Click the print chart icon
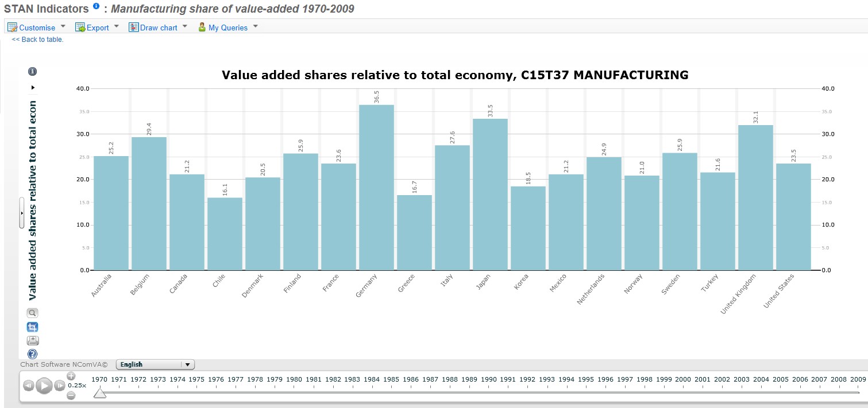The image size is (868, 408). [32, 341]
